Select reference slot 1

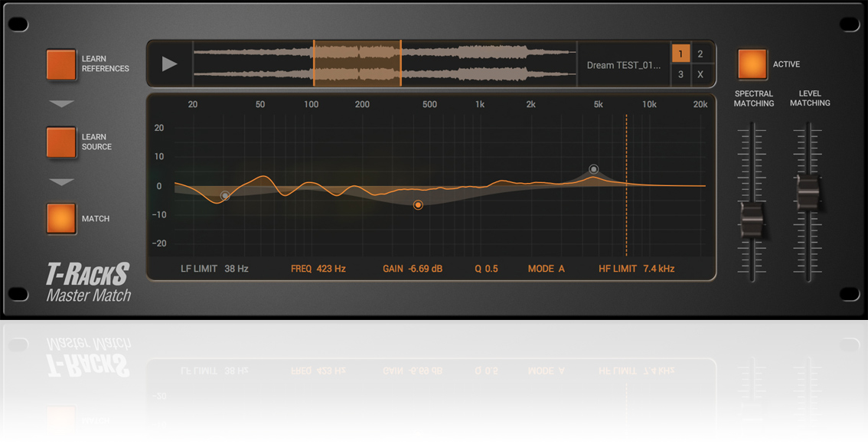681,54
